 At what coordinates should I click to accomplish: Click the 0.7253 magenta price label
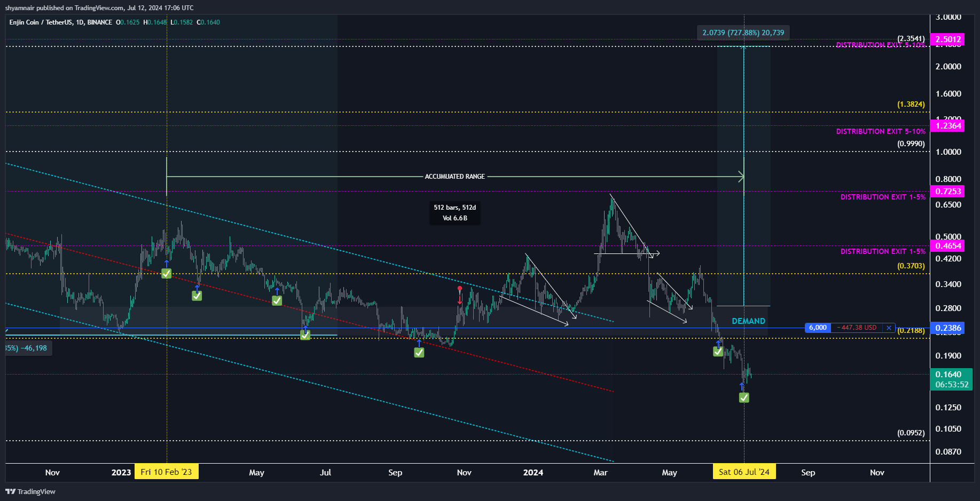[948, 191]
